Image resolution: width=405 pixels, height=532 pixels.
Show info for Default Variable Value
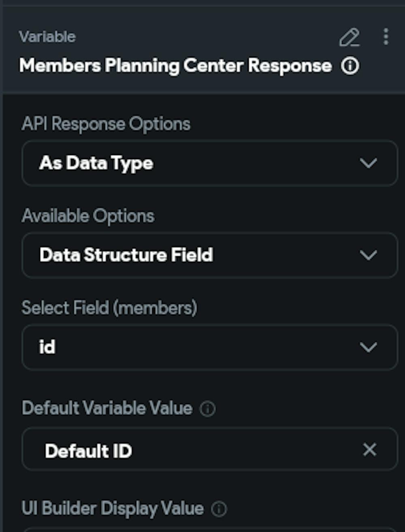[207, 409]
